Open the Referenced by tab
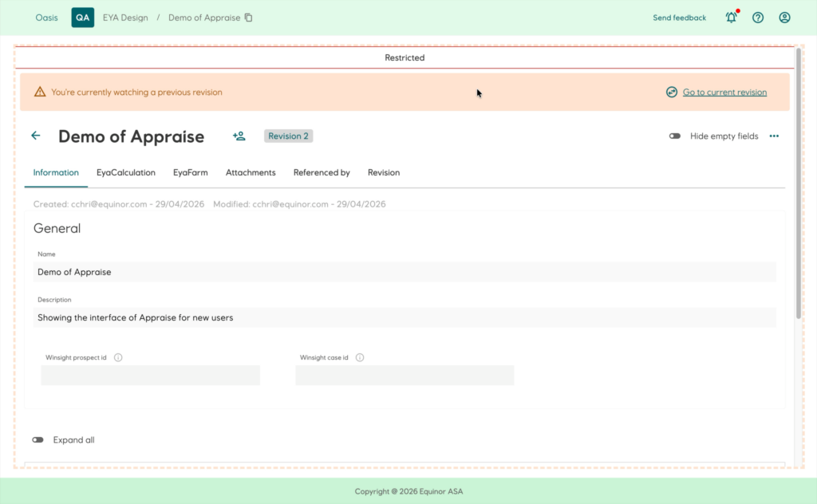The width and height of the screenshot is (817, 504). pyautogui.click(x=322, y=172)
